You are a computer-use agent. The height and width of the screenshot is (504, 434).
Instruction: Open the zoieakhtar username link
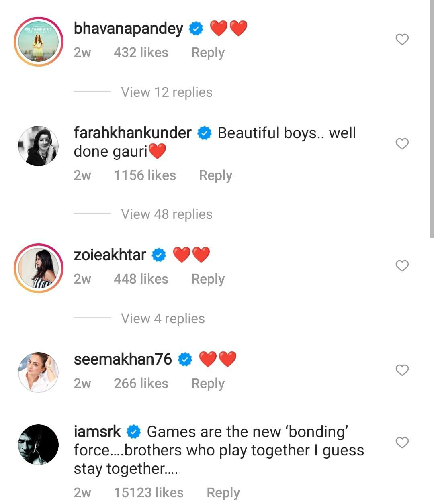tap(110, 255)
